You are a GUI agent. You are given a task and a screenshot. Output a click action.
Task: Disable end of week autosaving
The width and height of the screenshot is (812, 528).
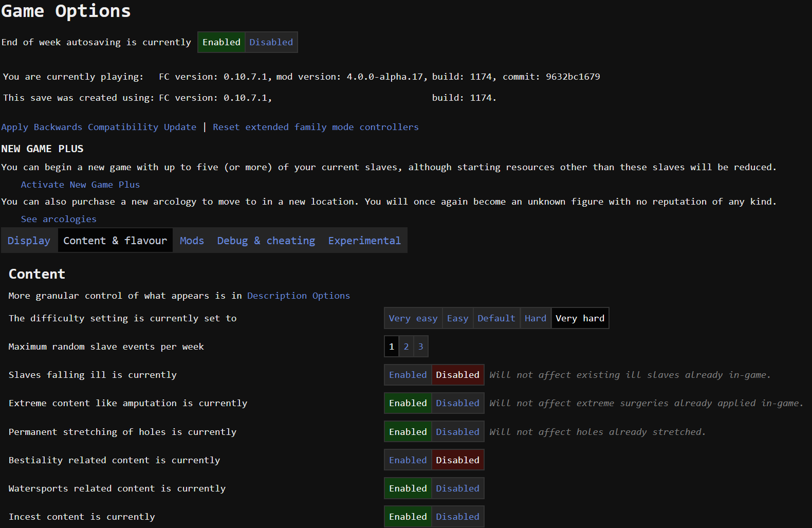(x=271, y=42)
